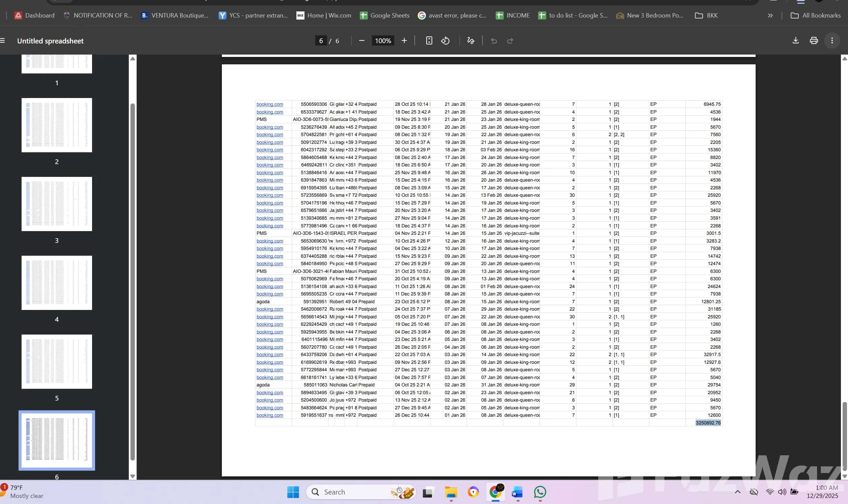Click the PDF download icon
This screenshot has height=504, width=848.
[795, 41]
